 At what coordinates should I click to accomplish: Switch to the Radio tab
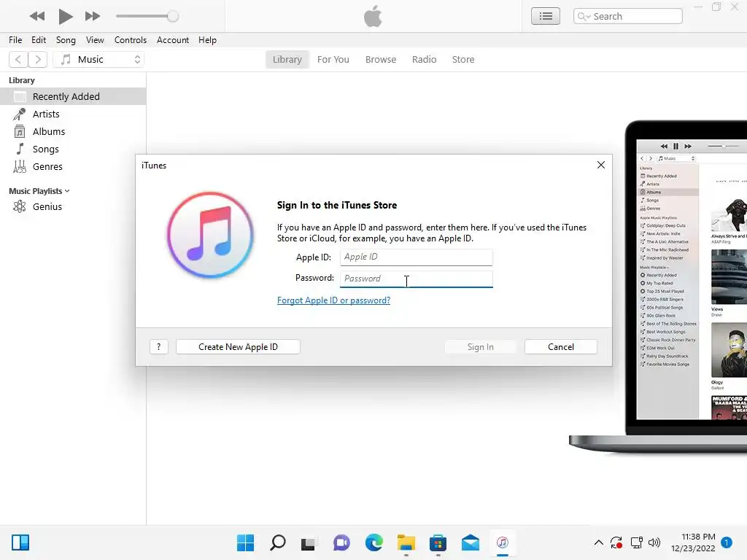tap(424, 60)
